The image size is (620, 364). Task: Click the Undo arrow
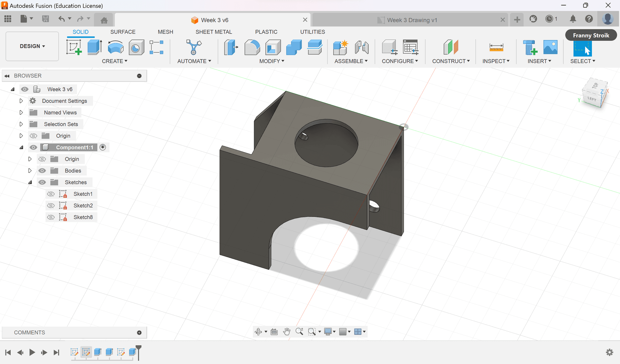click(61, 19)
